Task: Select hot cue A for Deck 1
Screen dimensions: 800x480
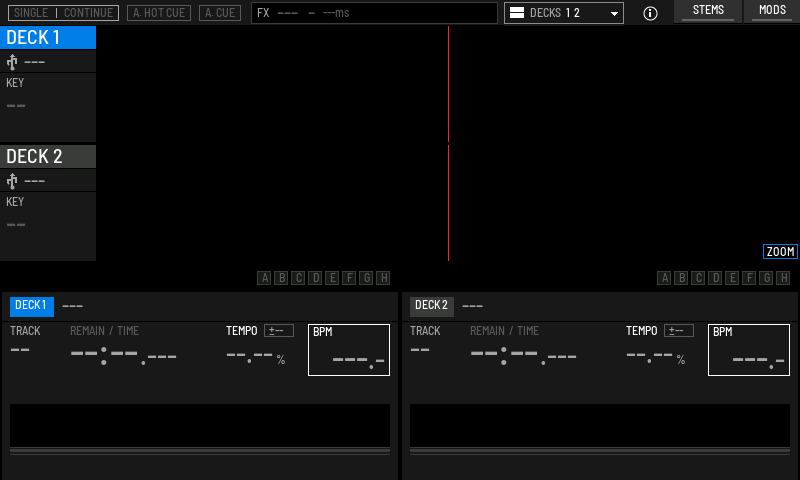Action: [264, 278]
